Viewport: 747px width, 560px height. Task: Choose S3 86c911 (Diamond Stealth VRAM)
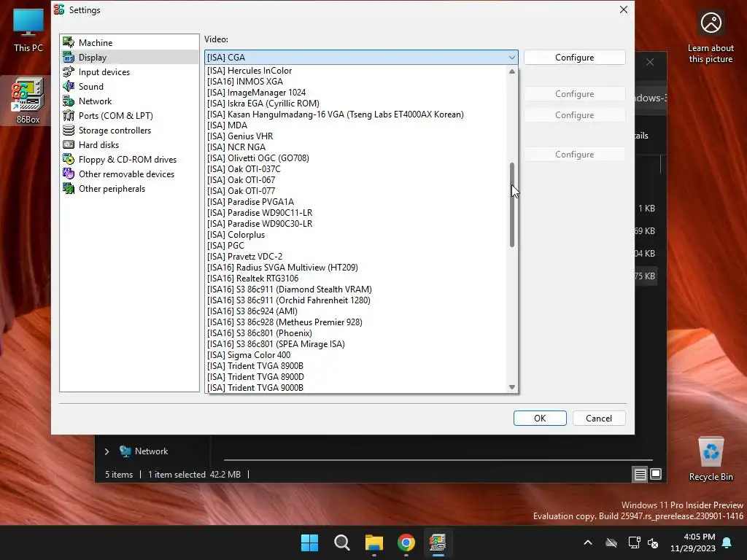pyautogui.click(x=356, y=289)
